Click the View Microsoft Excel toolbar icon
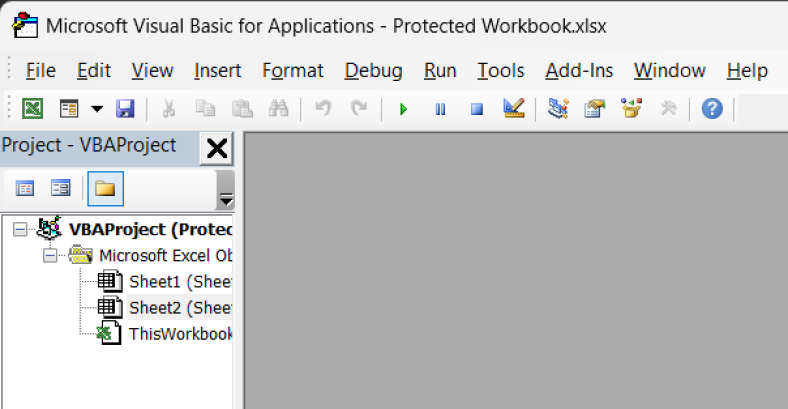788x409 pixels. pos(33,108)
